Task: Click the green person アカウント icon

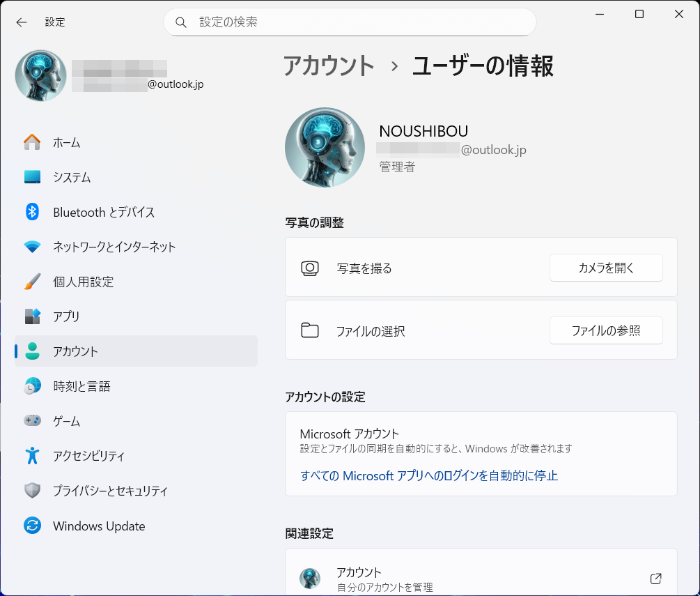Action: pos(32,351)
